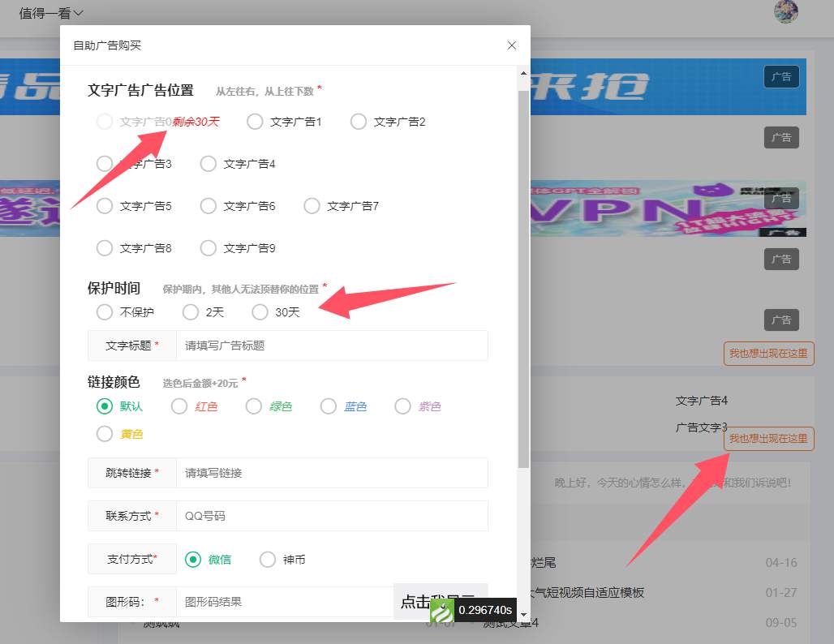The height and width of the screenshot is (644, 834).
Task: Select 黄色 link color
Action: click(x=105, y=434)
